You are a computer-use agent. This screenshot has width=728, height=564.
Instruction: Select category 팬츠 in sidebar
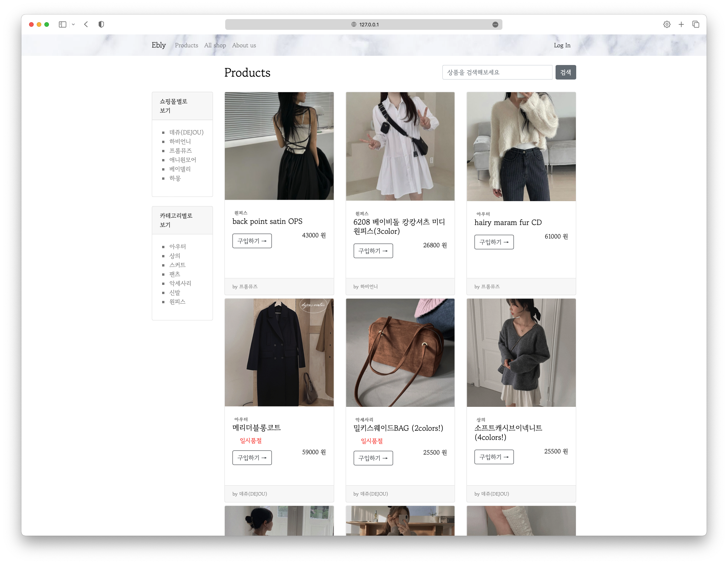point(175,274)
